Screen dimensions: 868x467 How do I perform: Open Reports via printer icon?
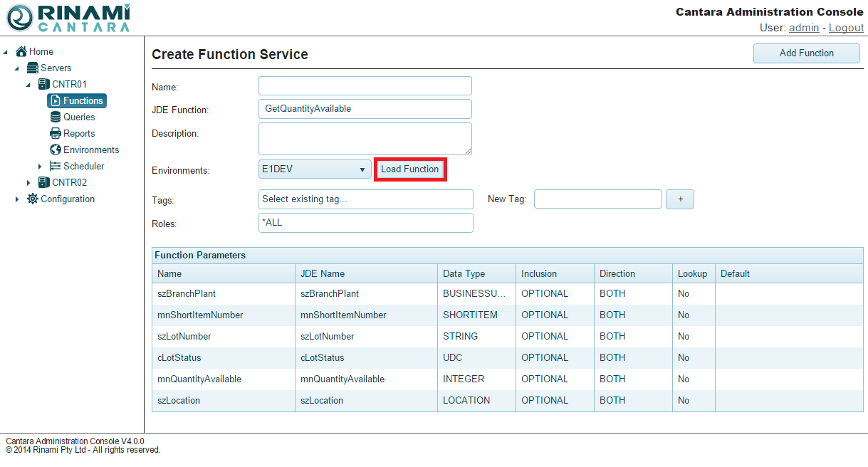click(x=56, y=133)
